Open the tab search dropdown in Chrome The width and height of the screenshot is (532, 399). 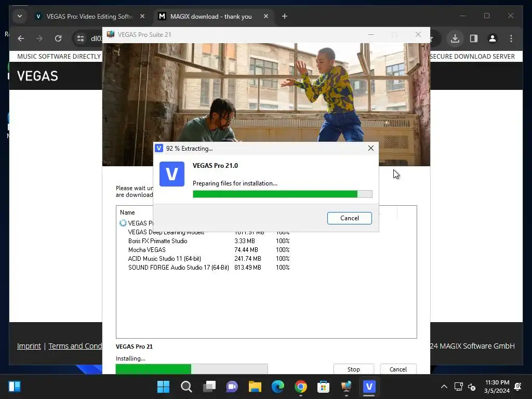pos(20,16)
